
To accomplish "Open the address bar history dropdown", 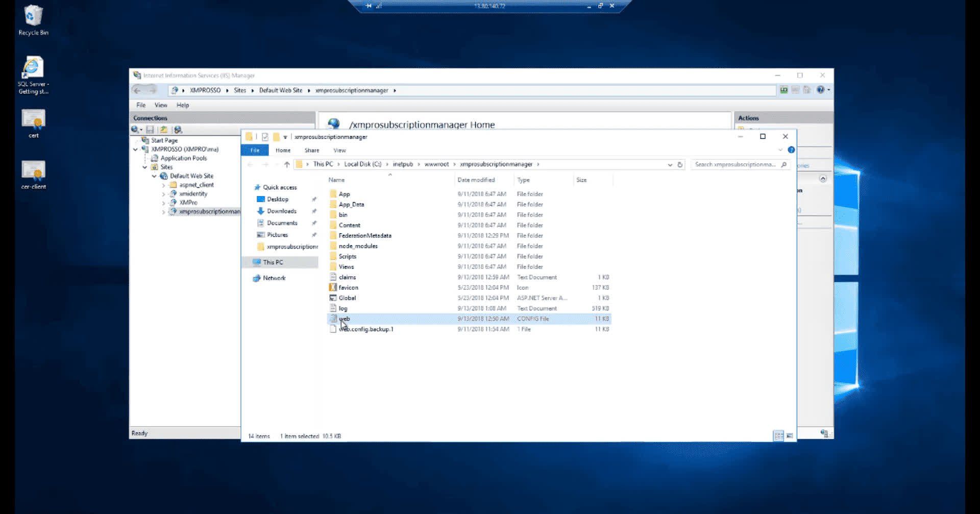I will (670, 164).
